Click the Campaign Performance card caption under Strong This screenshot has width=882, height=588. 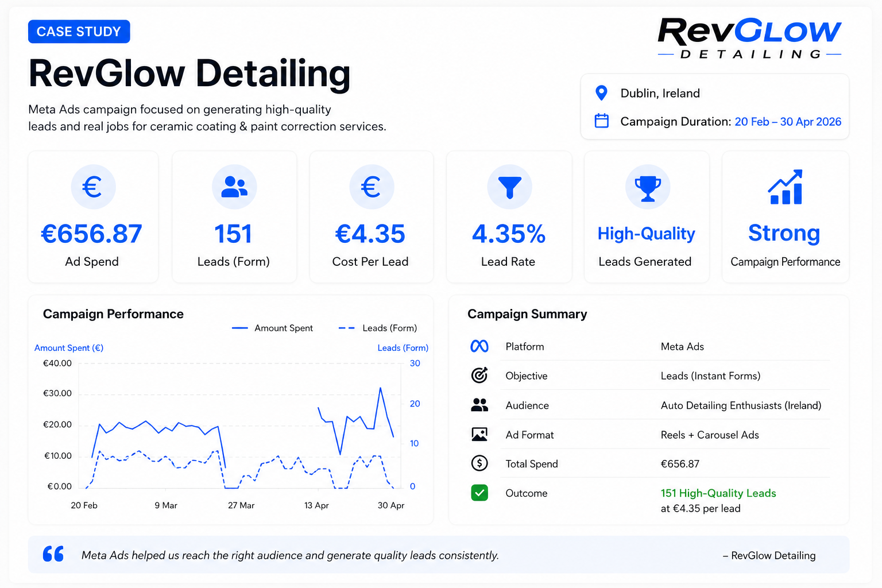(785, 262)
